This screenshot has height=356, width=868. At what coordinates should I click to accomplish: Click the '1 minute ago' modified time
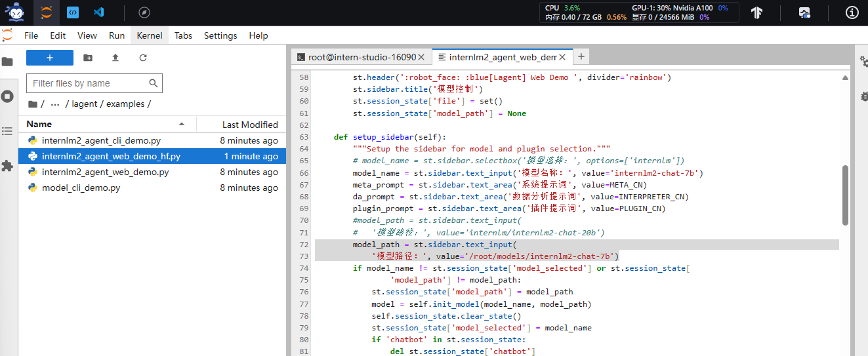(x=251, y=156)
